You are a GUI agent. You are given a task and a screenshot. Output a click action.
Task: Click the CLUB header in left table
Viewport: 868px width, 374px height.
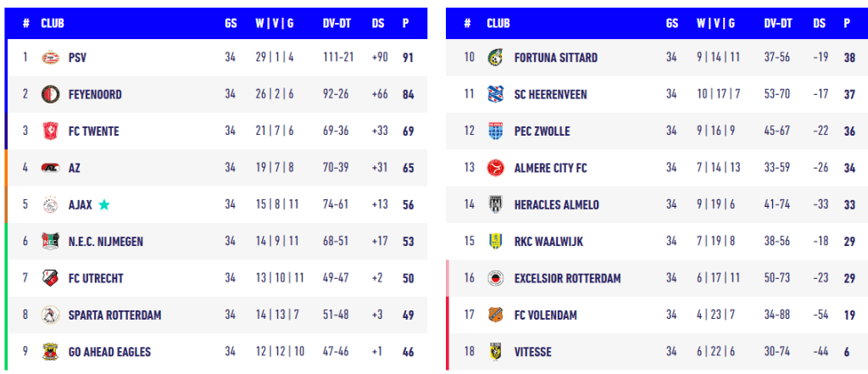[53, 24]
